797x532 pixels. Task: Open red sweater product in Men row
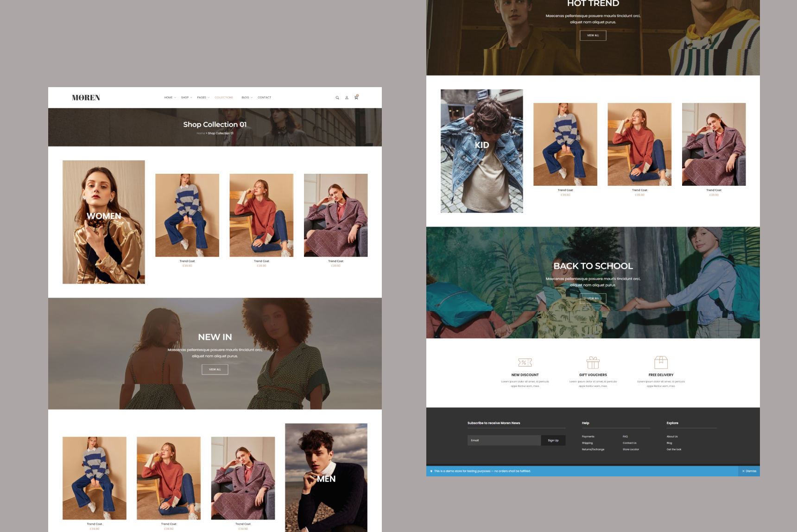coord(169,478)
